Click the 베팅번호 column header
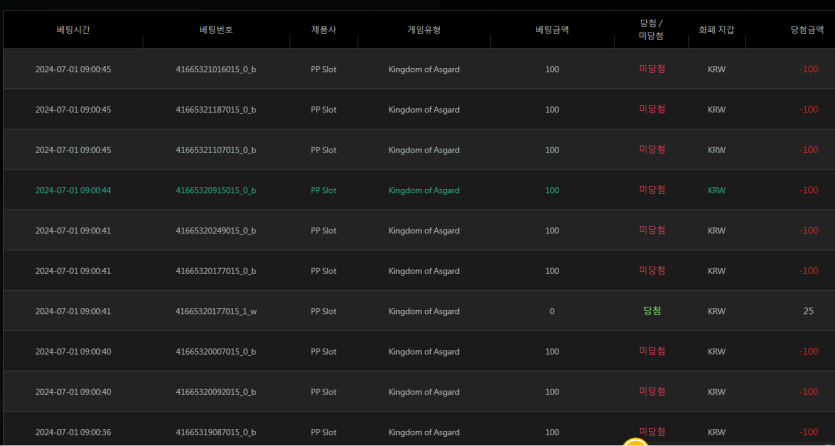This screenshot has width=835, height=446. pos(216,30)
